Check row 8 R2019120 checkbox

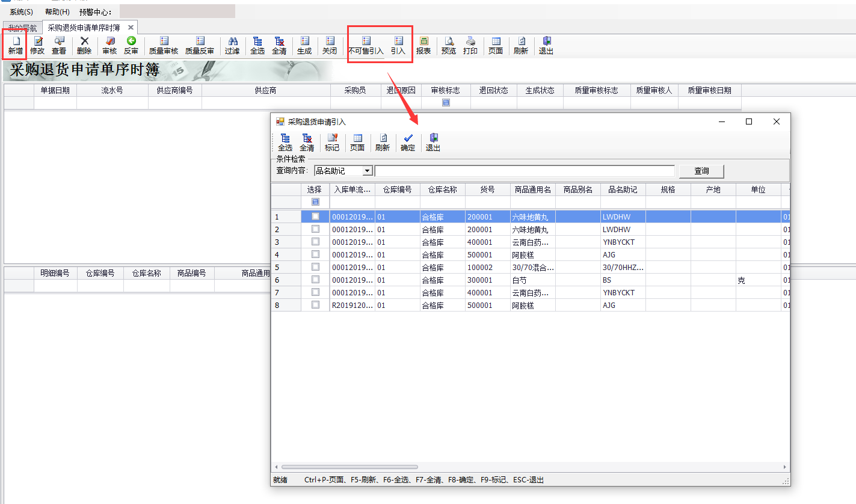pyautogui.click(x=315, y=304)
